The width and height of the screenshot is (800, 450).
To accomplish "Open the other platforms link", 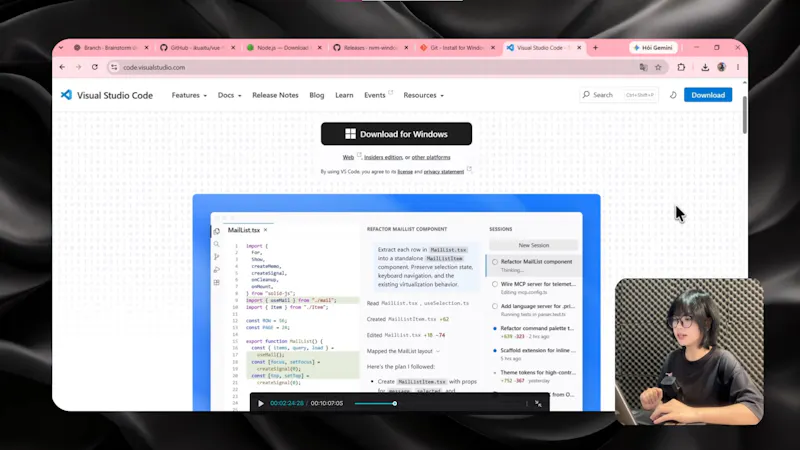I will pos(431,157).
